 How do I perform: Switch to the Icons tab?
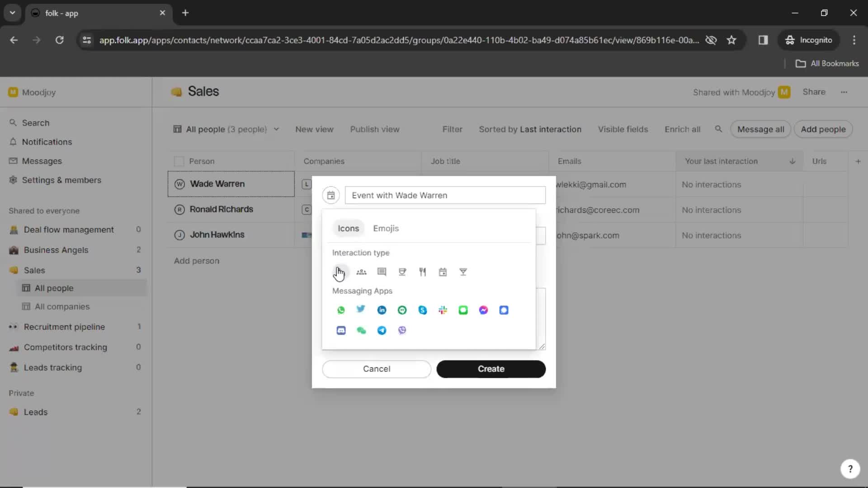click(x=348, y=228)
